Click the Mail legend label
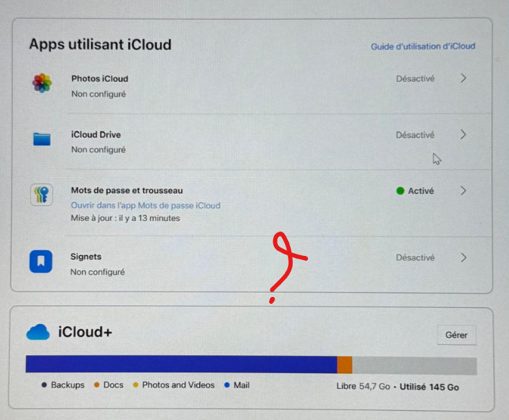This screenshot has height=420, width=509. pyautogui.click(x=241, y=385)
